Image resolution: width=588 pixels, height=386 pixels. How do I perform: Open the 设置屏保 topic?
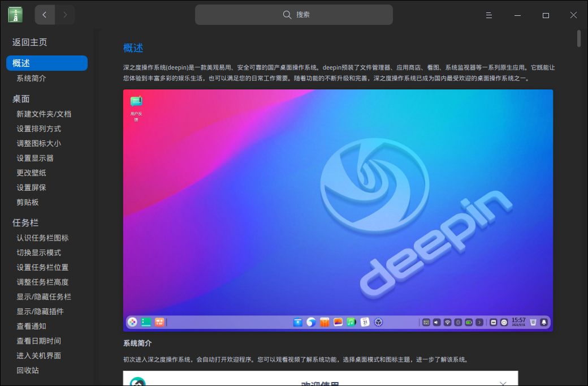31,187
